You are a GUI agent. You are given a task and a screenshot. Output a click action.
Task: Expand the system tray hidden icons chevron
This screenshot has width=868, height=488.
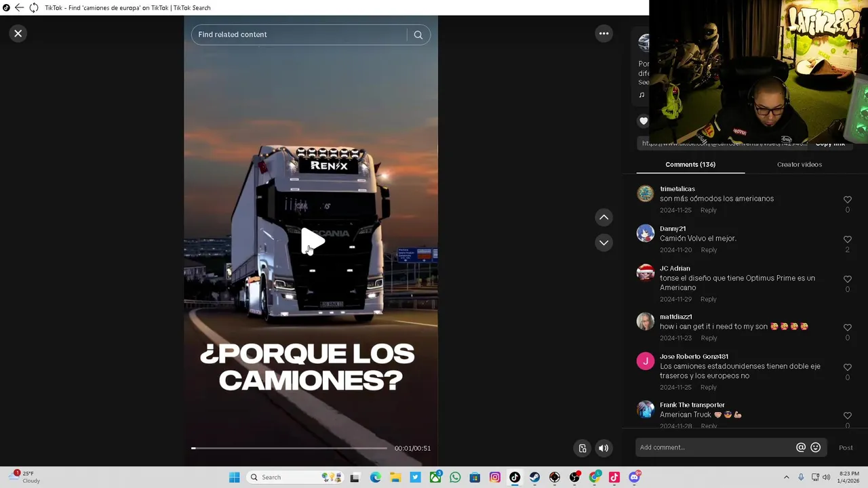click(x=787, y=477)
